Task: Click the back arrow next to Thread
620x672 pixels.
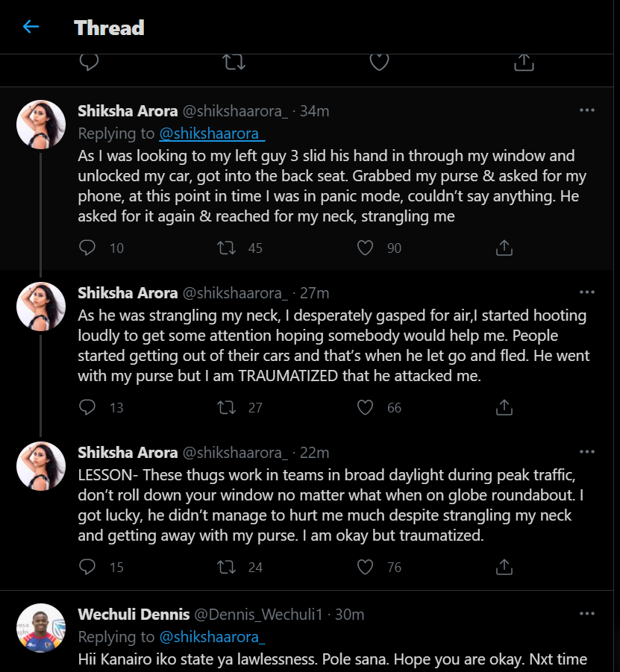Action: (31, 28)
